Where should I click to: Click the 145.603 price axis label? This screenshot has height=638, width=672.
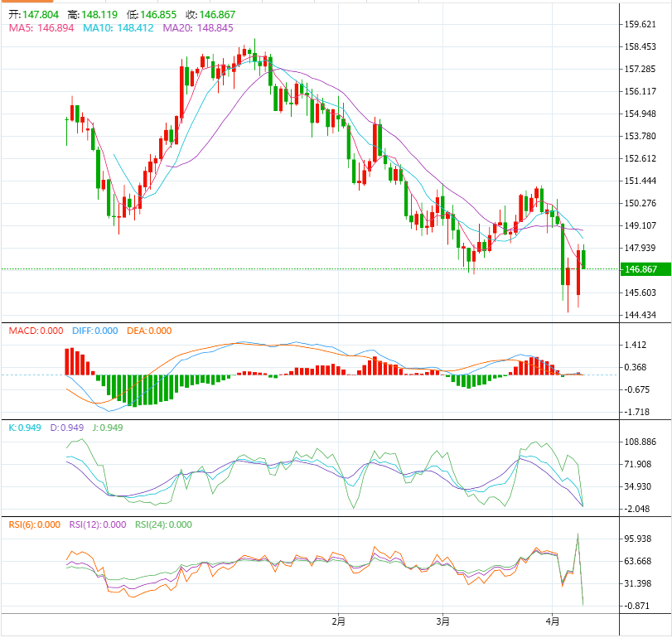click(640, 292)
